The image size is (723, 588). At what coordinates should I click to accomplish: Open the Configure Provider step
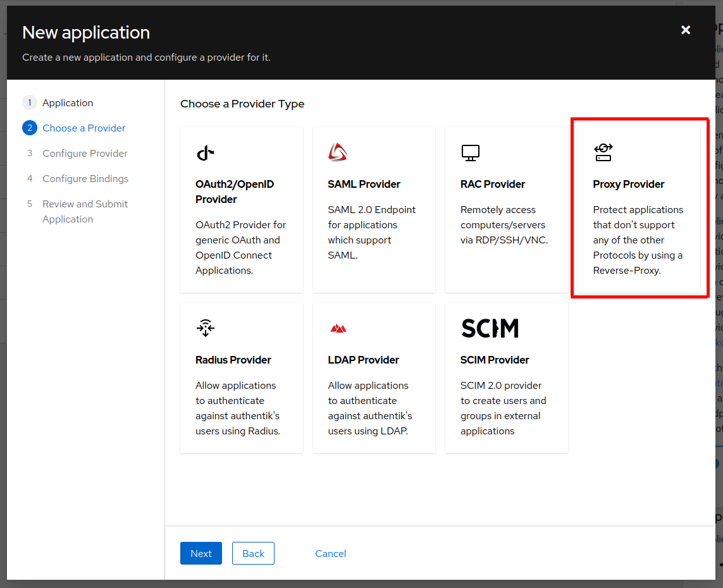point(85,154)
